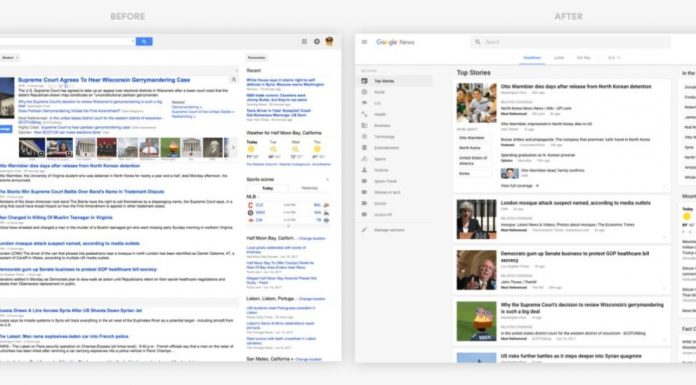Select the U.S. flag icon in sidebar

coord(364,103)
